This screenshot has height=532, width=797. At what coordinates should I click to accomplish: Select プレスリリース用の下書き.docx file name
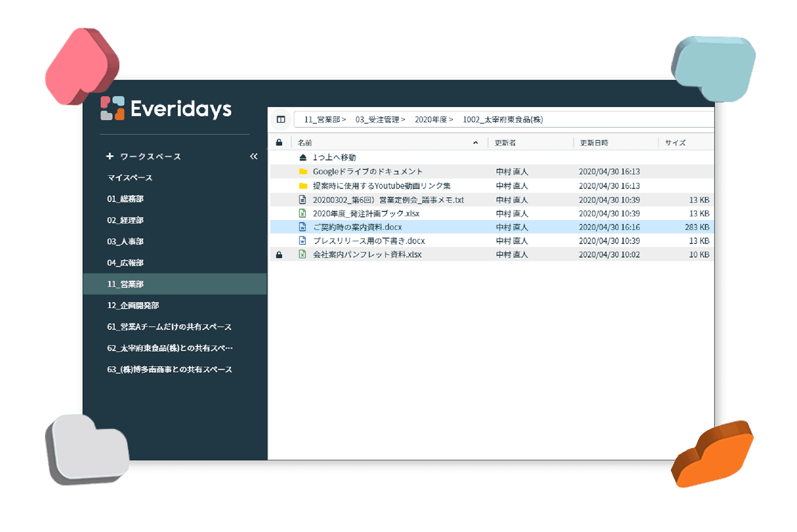point(369,241)
